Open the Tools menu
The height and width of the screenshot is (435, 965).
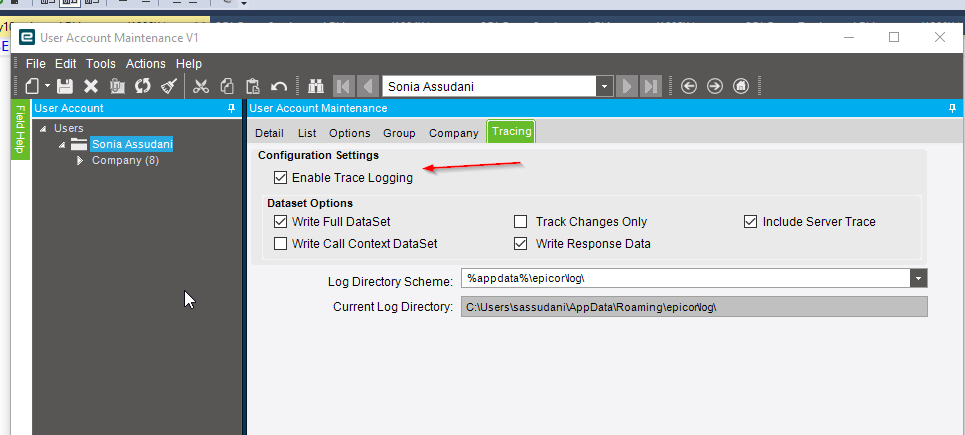point(101,64)
